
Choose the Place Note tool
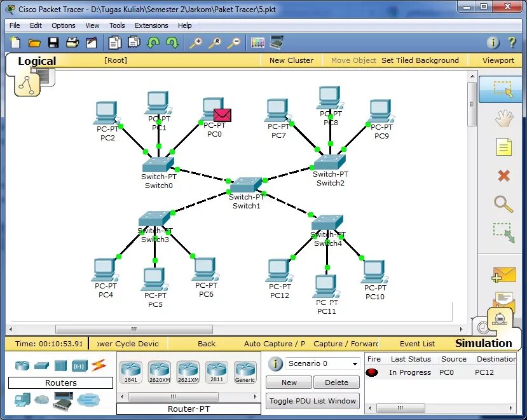(503, 147)
